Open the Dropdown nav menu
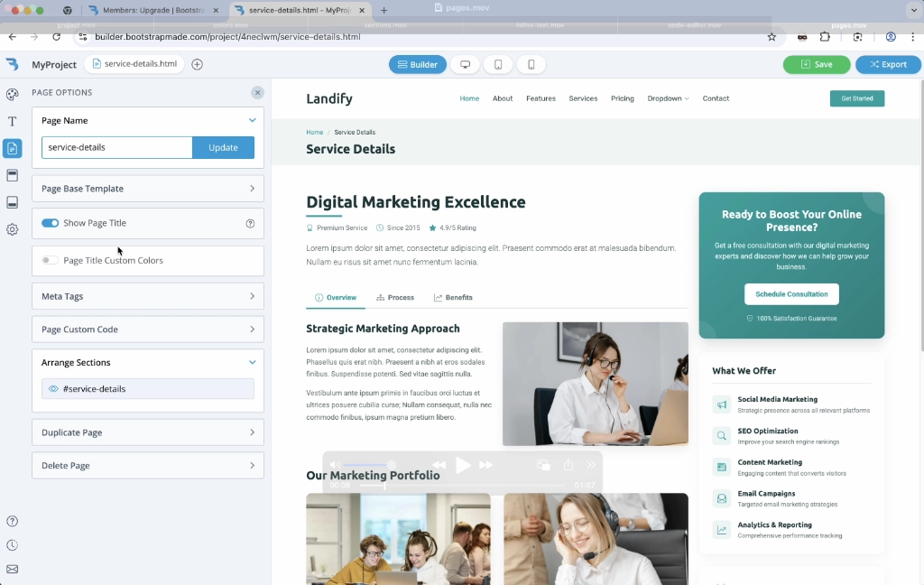The image size is (924, 585). (668, 98)
